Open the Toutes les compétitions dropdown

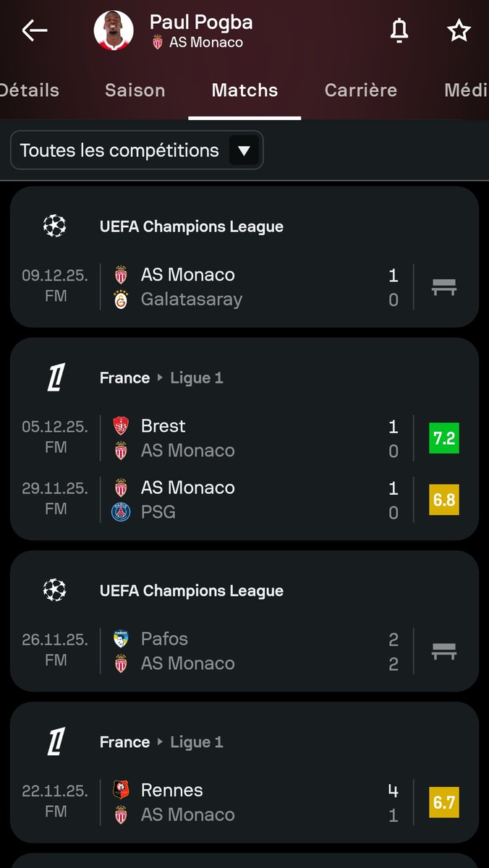coord(137,150)
